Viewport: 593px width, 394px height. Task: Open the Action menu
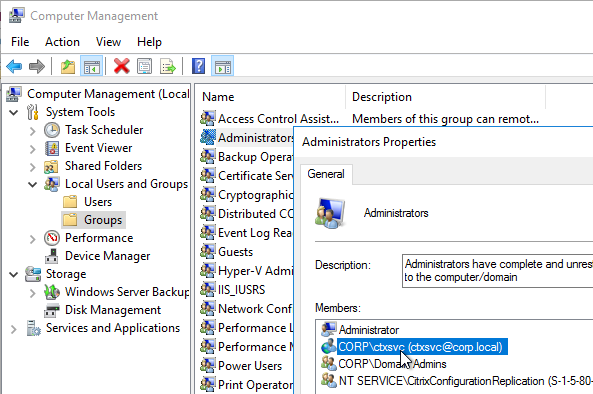tap(62, 42)
